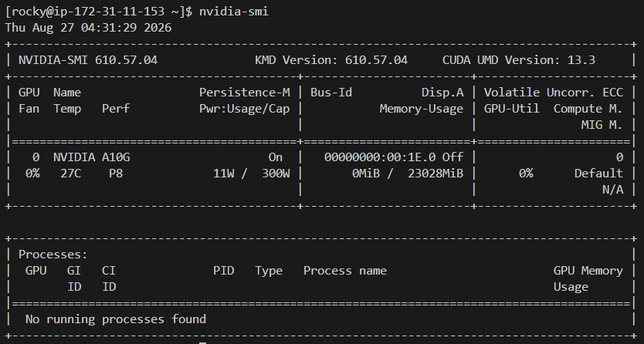Click the power usage 11W value
The width and height of the screenshot is (644, 344).
[223, 174]
